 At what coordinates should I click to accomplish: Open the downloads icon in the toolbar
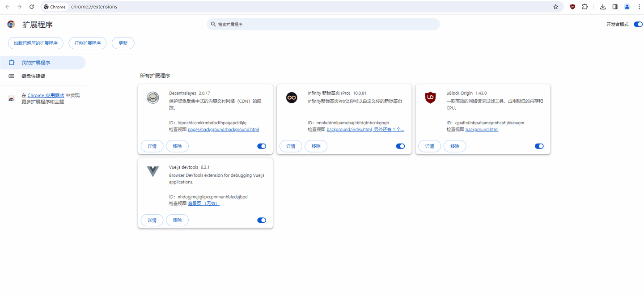click(603, 7)
